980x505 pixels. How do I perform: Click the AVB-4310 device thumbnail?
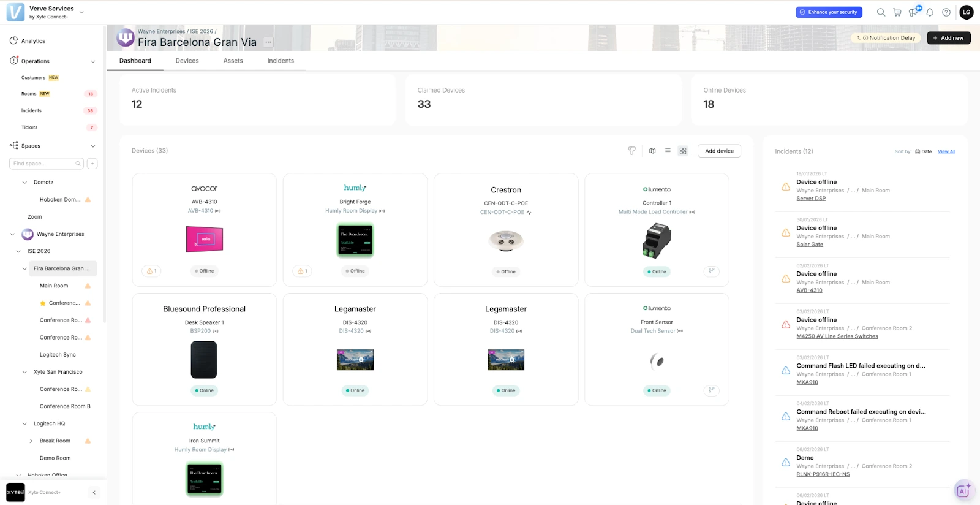coord(205,239)
